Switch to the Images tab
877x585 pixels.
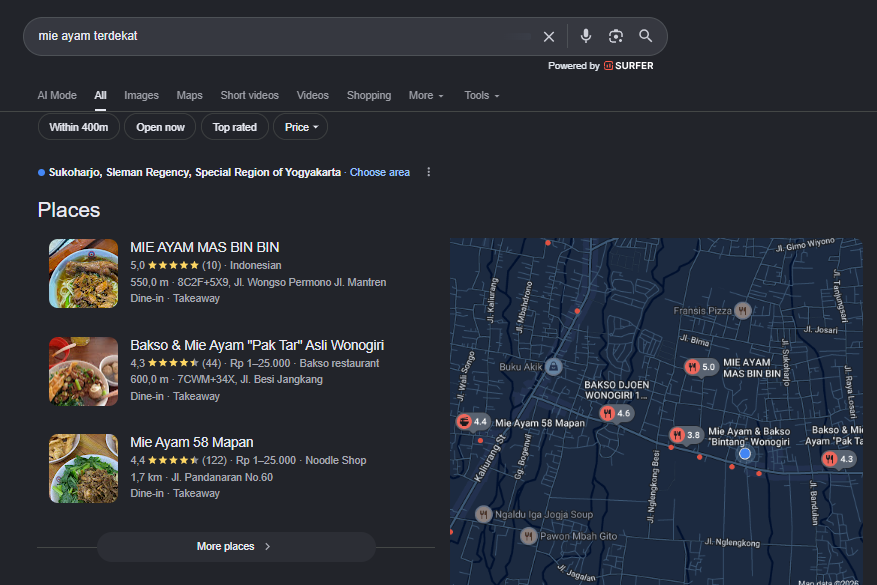point(142,96)
